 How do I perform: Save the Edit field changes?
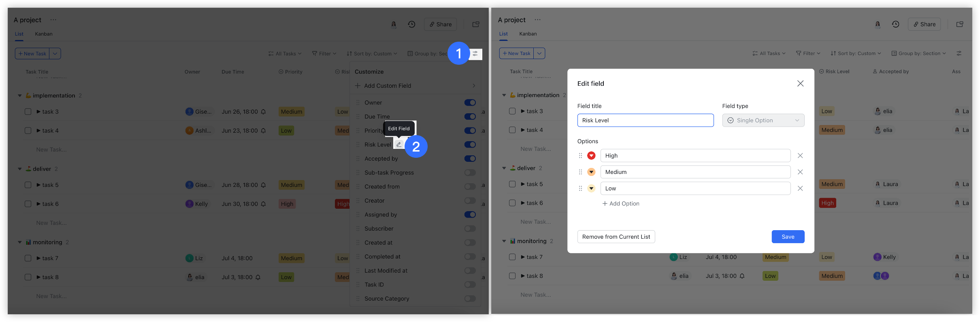click(x=788, y=237)
